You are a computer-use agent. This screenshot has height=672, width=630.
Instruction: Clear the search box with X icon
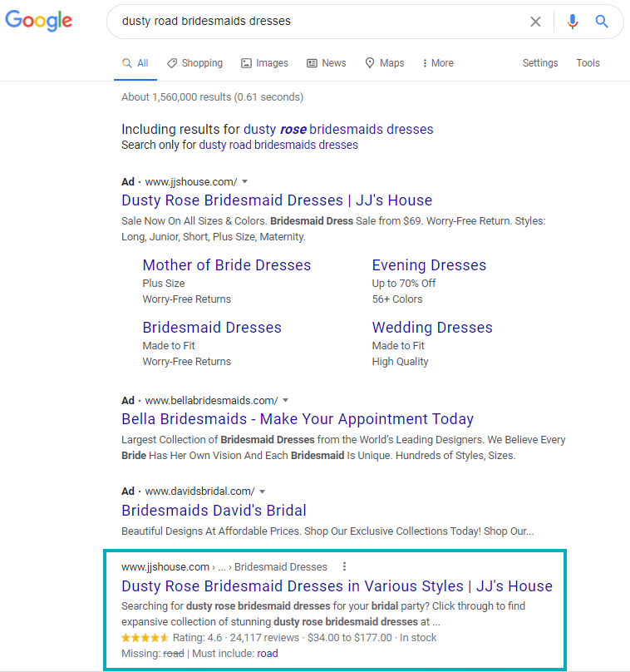tap(535, 22)
